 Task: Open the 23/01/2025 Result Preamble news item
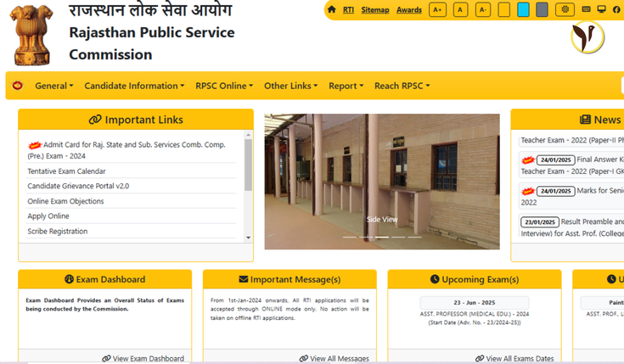[x=572, y=227]
